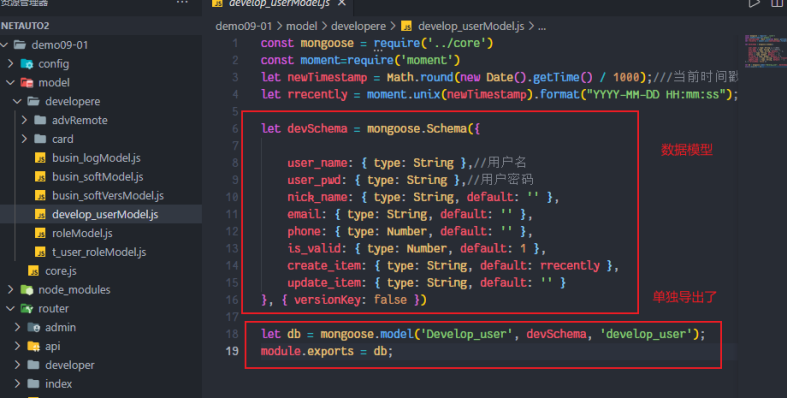Open busin_softModel.js file
787x398 pixels.
coord(97,177)
